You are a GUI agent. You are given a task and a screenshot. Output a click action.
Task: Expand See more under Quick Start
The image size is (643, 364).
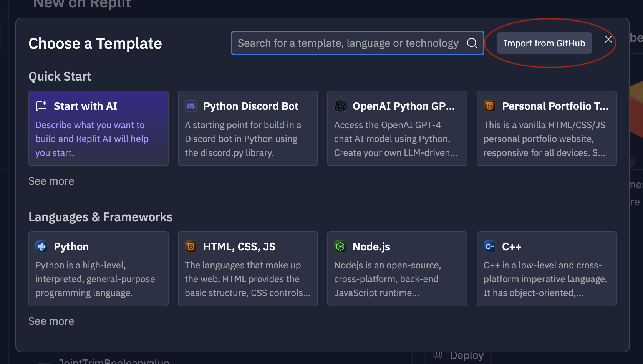[x=51, y=181]
